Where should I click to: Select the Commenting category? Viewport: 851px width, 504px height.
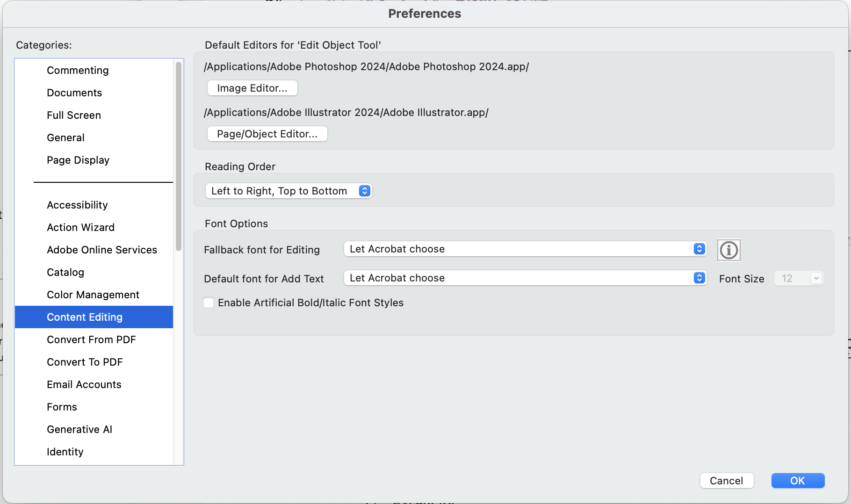[x=78, y=70]
